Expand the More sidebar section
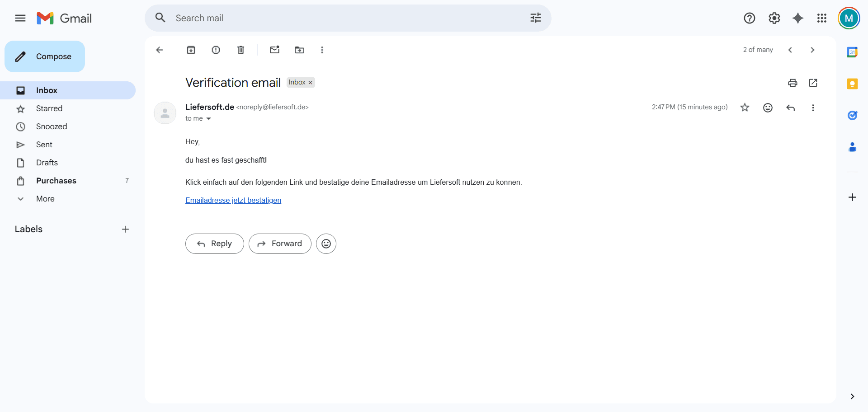 pos(45,199)
